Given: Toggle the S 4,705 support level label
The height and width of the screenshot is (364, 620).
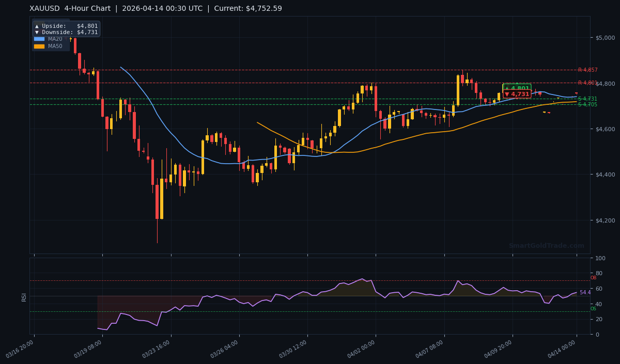Looking at the screenshot, I should coord(587,104).
